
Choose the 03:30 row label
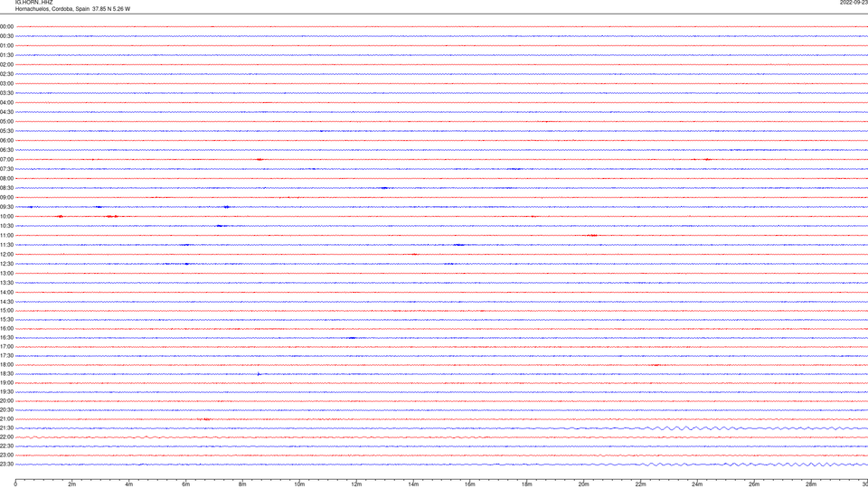point(6,93)
